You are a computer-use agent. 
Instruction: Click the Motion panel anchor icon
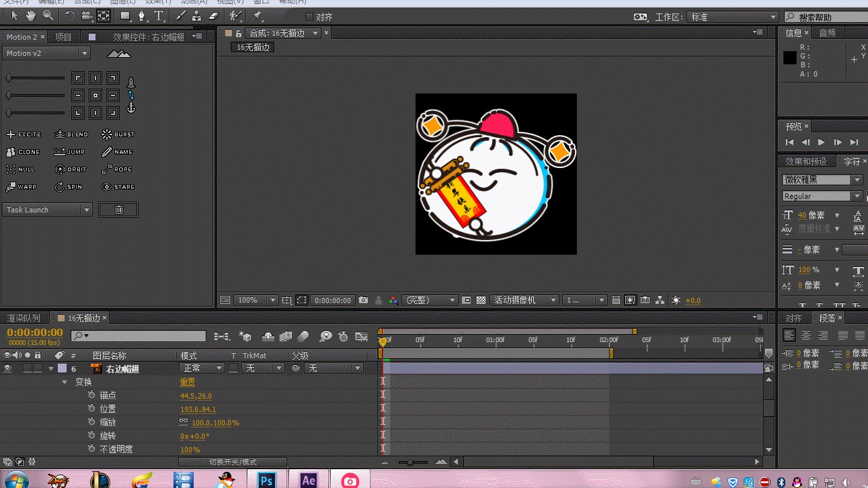(x=131, y=108)
